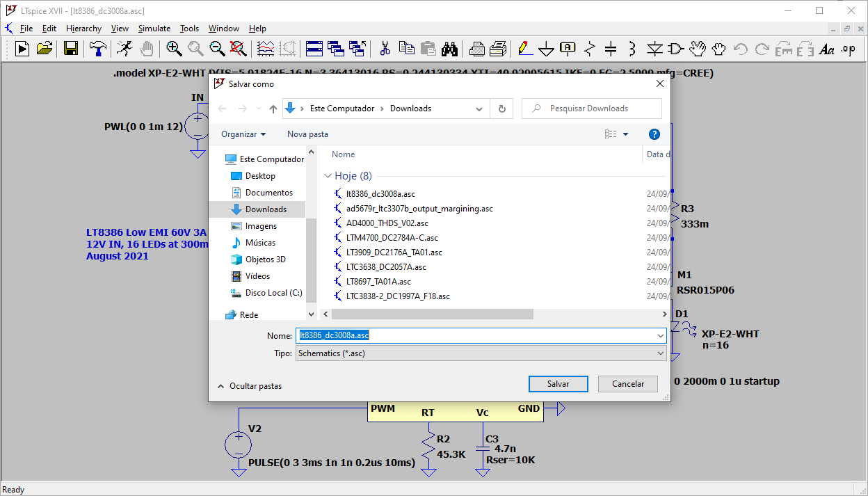The width and height of the screenshot is (868, 496).
Task: Expand address bar previous locations dropdown
Action: coord(479,109)
